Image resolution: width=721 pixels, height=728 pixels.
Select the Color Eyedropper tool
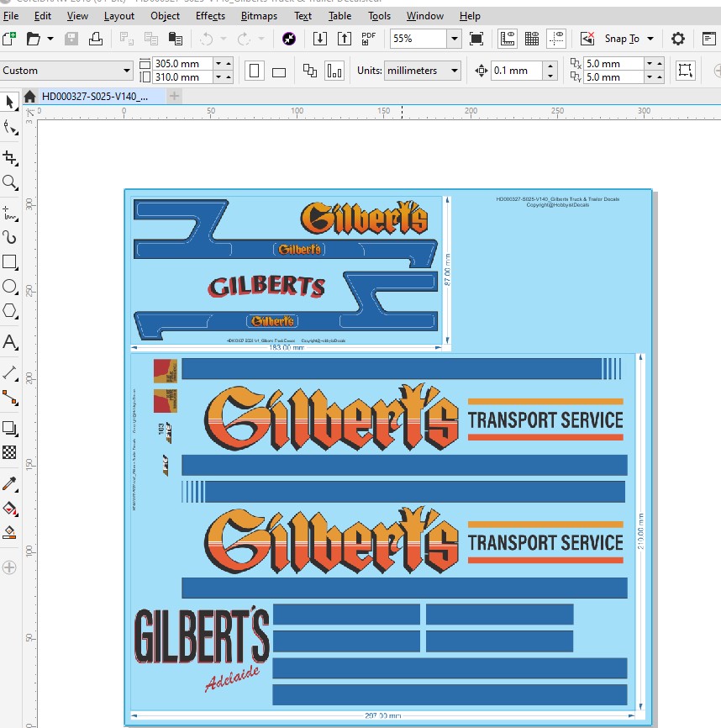coord(10,483)
